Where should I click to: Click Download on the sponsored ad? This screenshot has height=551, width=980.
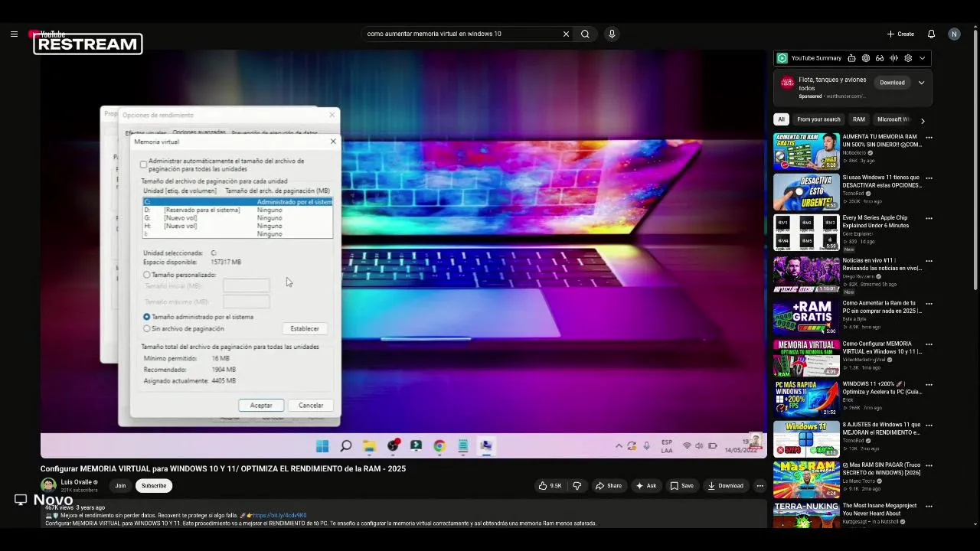(x=892, y=83)
